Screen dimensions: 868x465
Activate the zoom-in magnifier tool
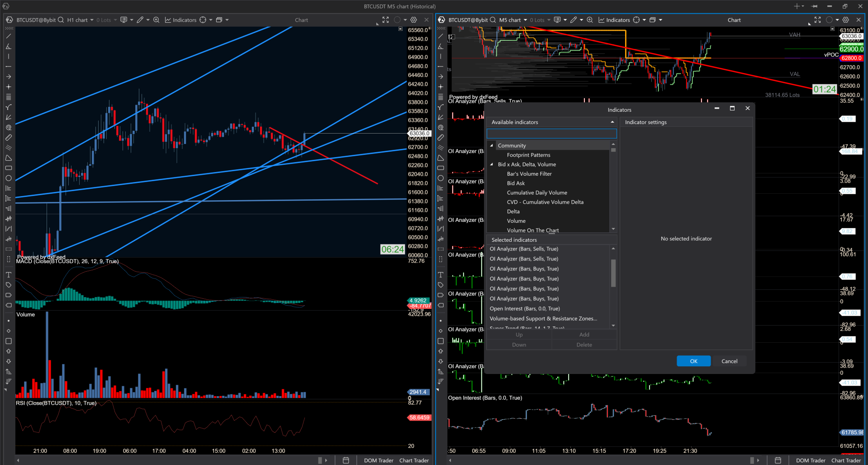coord(156,20)
